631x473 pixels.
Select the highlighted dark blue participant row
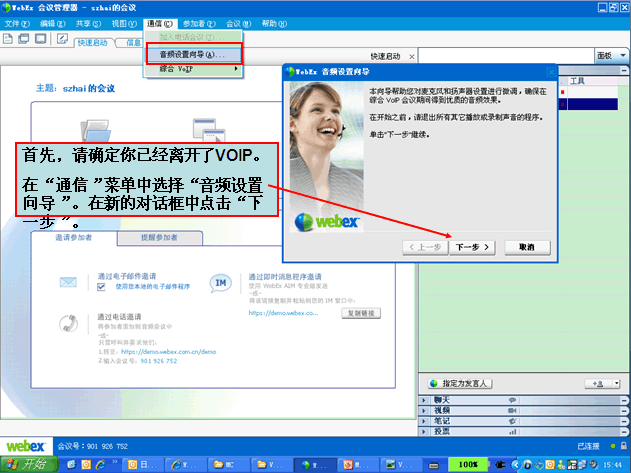(588, 104)
